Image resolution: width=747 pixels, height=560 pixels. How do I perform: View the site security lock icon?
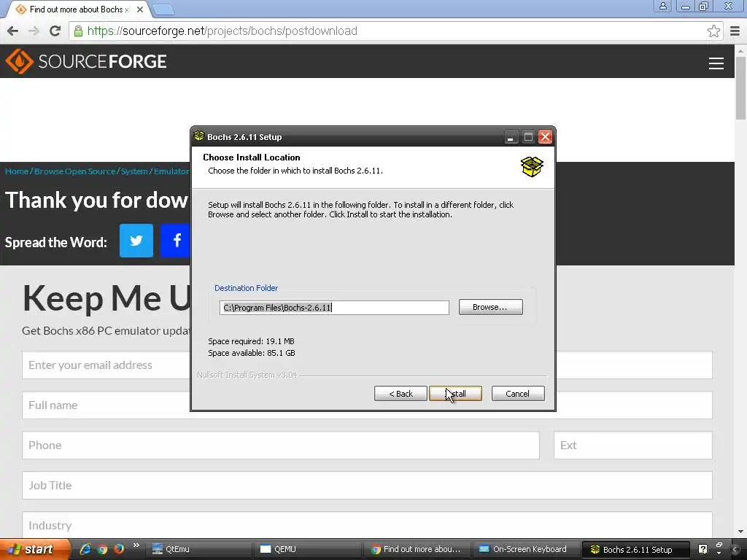point(78,31)
